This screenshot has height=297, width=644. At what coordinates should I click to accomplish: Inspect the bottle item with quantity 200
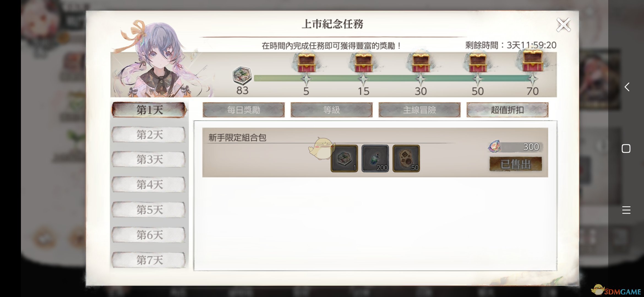click(x=375, y=158)
